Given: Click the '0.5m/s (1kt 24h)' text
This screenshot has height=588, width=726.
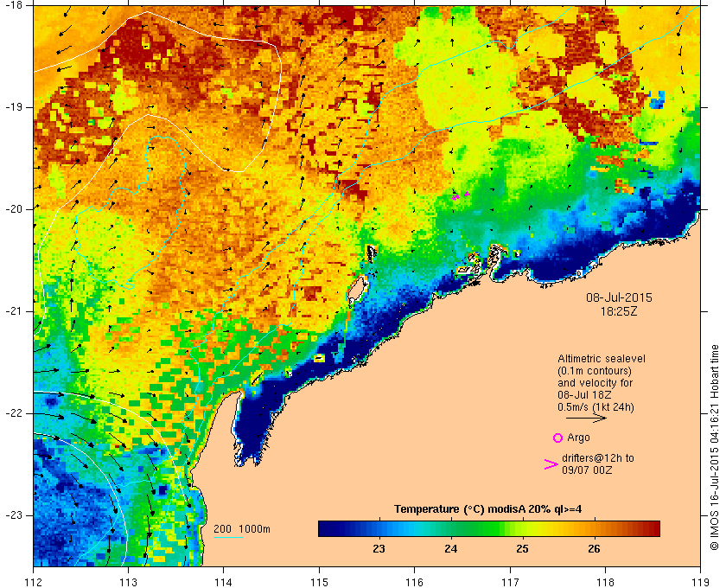Looking at the screenshot, I should point(595,408).
